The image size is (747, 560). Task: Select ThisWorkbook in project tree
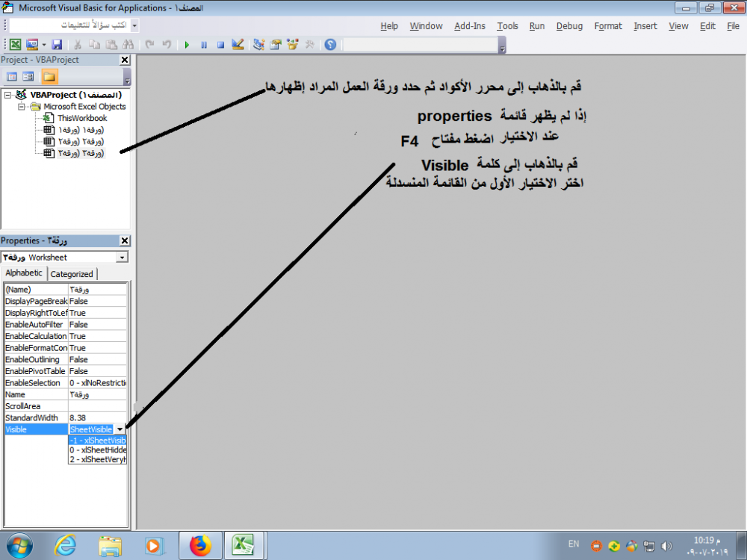[81, 118]
